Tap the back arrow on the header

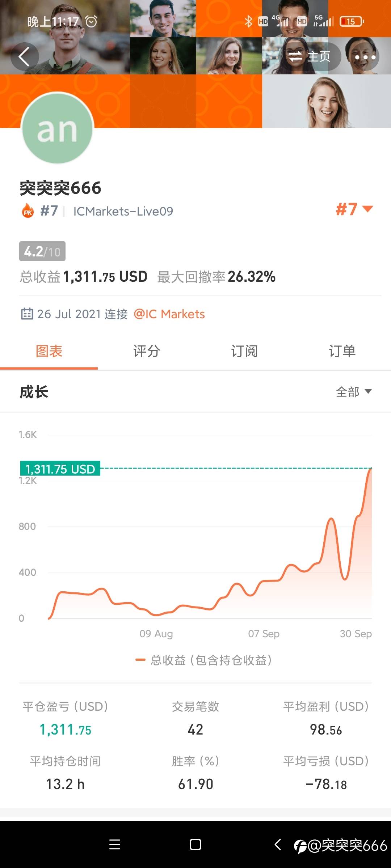25,57
